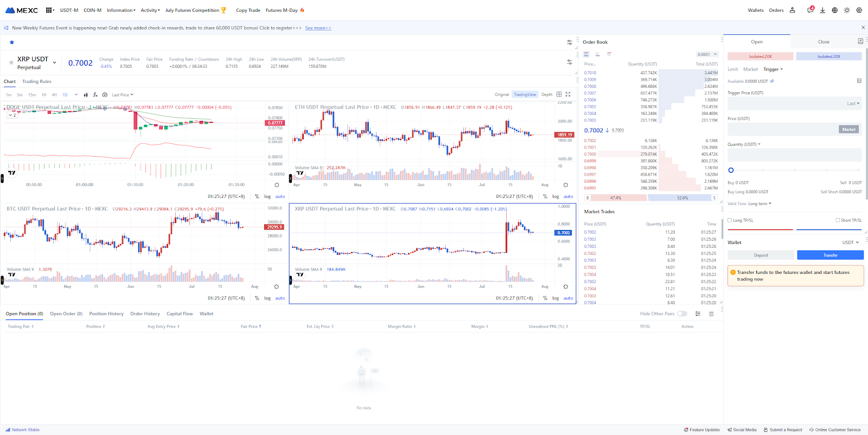Expand more timeframes dropdown arrow
Viewport: 868px width, 435px height.
tap(76, 94)
